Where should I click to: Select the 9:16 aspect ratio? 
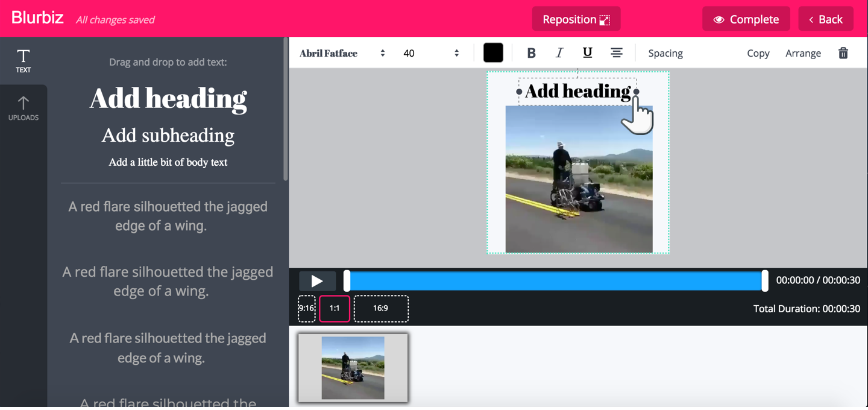(x=307, y=308)
